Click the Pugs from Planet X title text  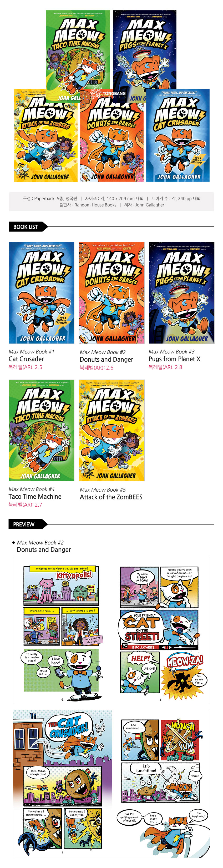[x=175, y=359]
